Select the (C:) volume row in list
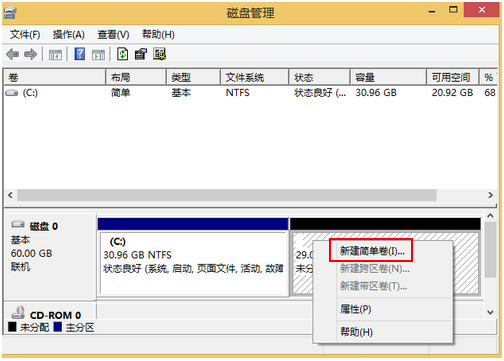 (x=250, y=93)
